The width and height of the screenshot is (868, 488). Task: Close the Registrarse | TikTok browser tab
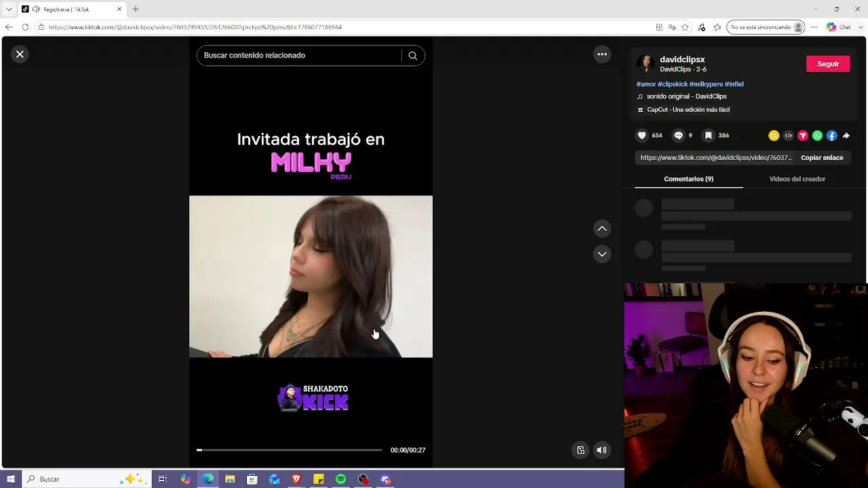(x=119, y=9)
